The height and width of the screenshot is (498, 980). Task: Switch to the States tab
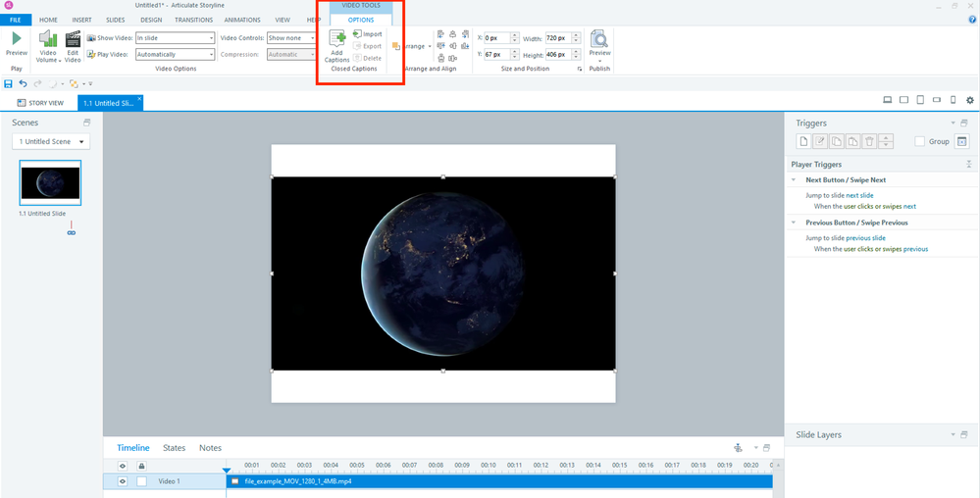point(174,448)
